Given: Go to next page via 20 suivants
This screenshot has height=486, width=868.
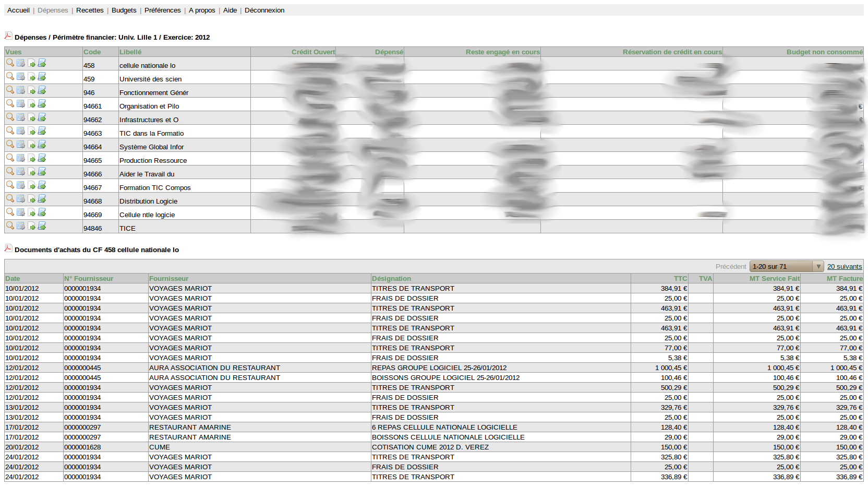Looking at the screenshot, I should 844,267.
